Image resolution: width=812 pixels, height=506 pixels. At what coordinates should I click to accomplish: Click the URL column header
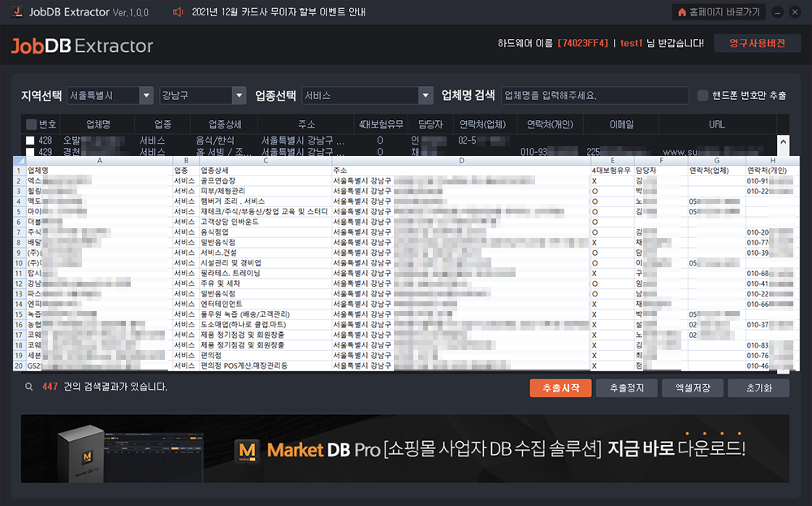717,124
